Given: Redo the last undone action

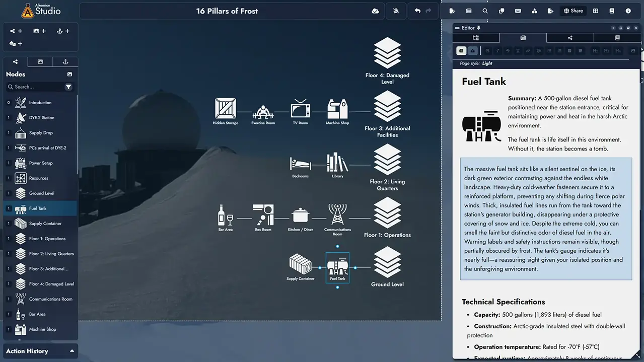Looking at the screenshot, I should 428,11.
